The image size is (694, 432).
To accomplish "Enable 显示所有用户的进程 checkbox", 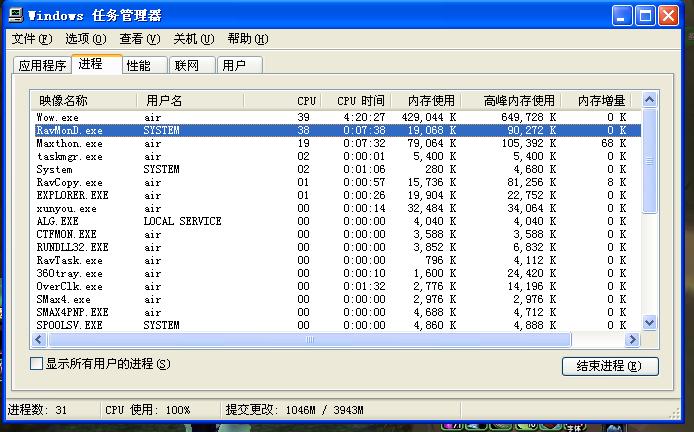I will [36, 364].
